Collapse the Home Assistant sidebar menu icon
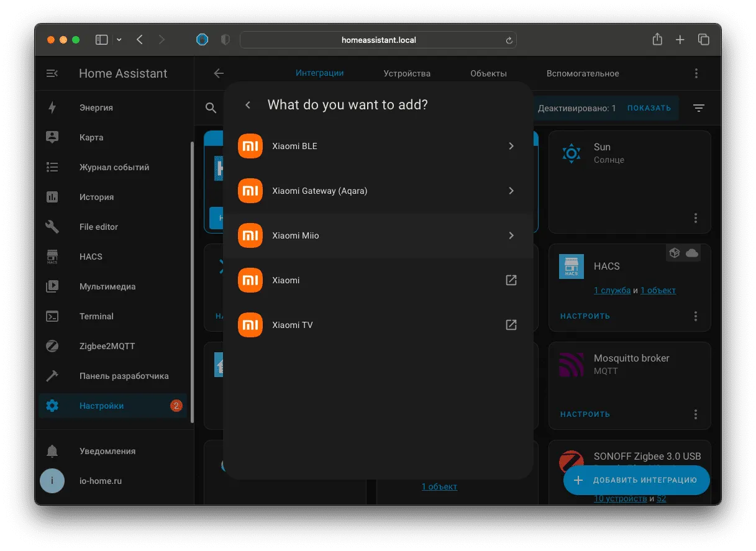The height and width of the screenshot is (551, 756). (x=52, y=73)
